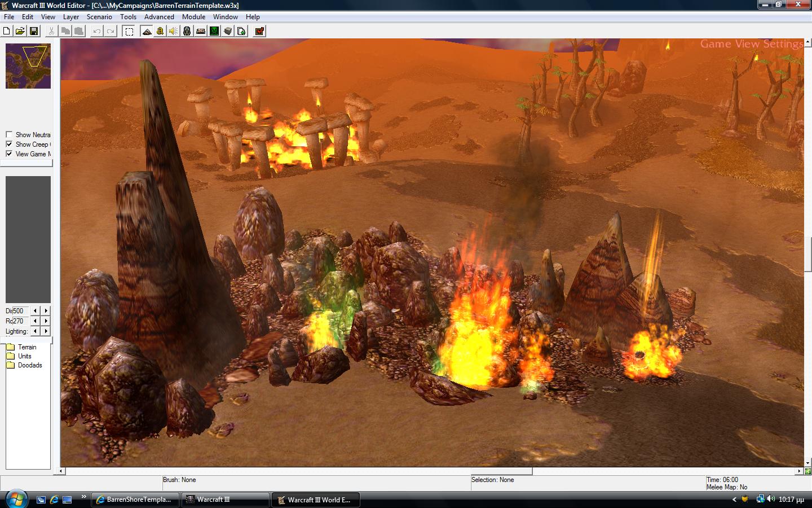Expand the Quick Launch overflow chevron
The height and width of the screenshot is (508, 812).
pyautogui.click(x=83, y=497)
